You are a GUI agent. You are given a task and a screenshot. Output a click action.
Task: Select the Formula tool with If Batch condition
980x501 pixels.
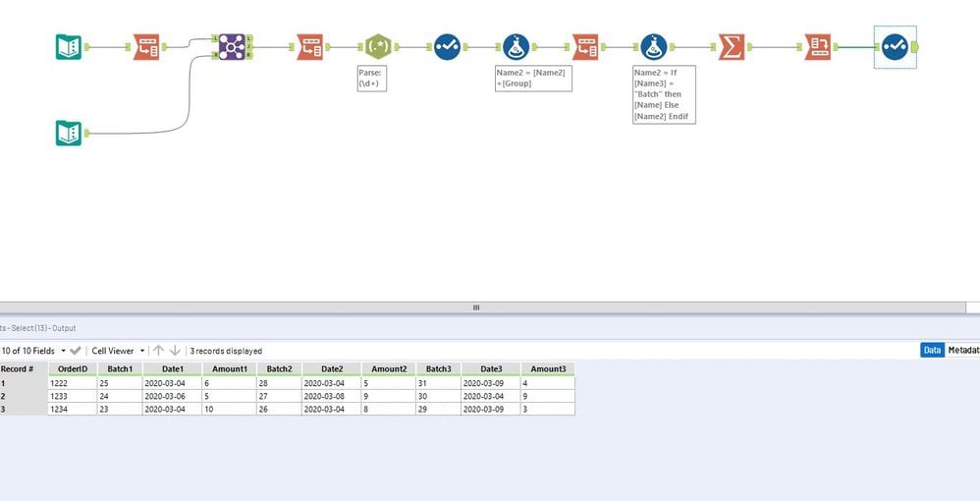click(654, 47)
